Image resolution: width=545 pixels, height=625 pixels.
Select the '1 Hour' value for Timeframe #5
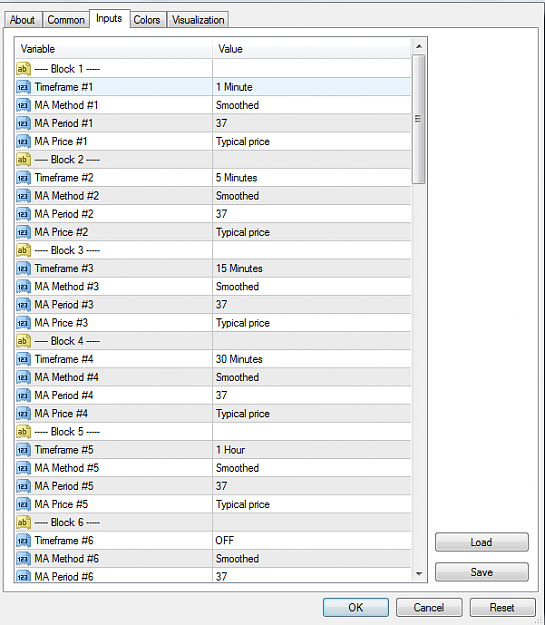230,450
